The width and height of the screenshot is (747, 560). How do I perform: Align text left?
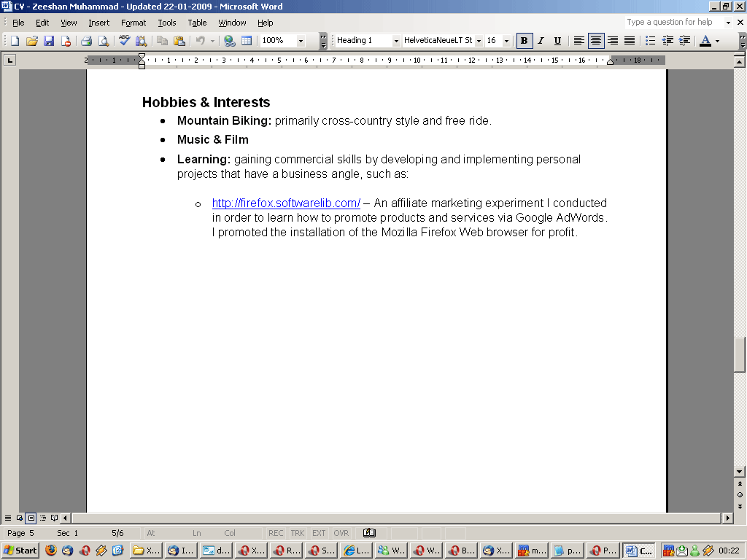point(578,41)
